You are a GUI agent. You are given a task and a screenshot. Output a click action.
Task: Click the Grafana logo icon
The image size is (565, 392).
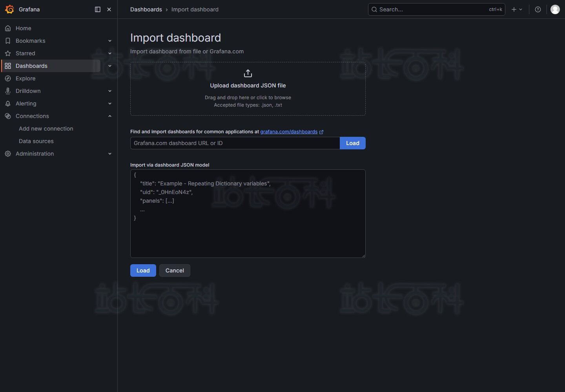pos(9,9)
